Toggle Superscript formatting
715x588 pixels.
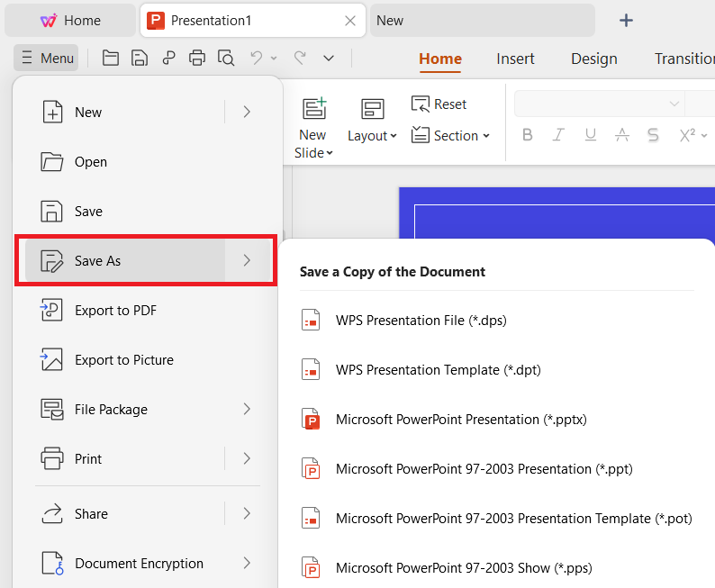687,135
